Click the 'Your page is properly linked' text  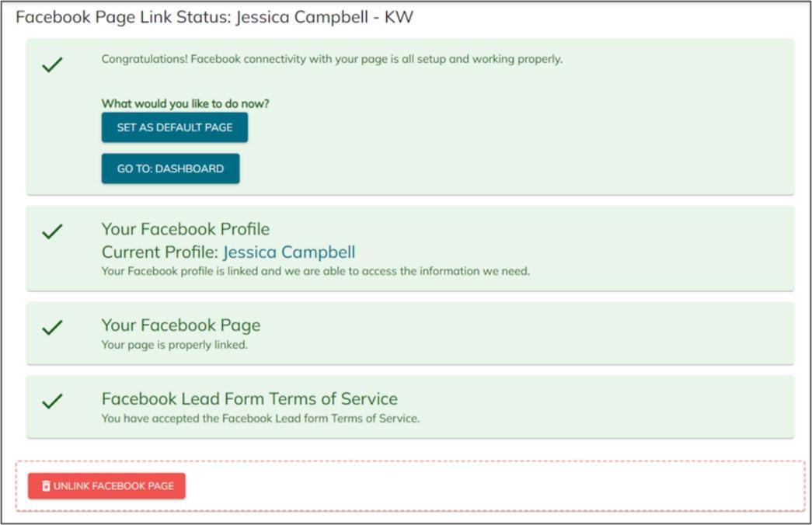[175, 345]
